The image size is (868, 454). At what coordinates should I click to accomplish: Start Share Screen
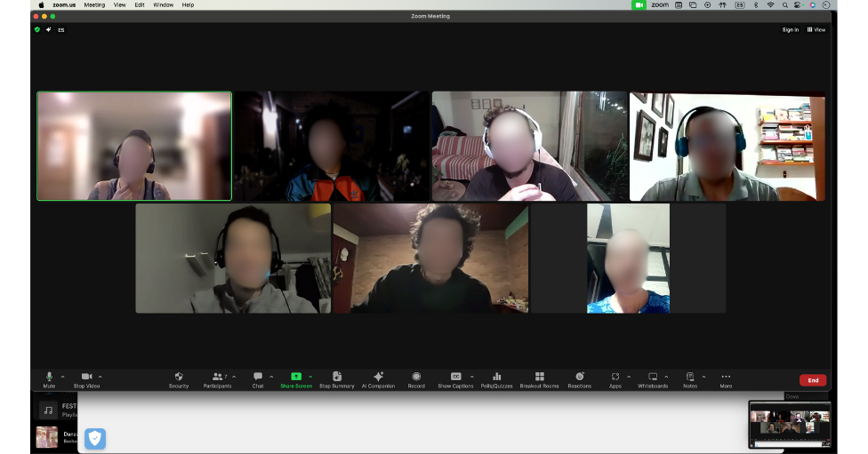click(x=296, y=380)
